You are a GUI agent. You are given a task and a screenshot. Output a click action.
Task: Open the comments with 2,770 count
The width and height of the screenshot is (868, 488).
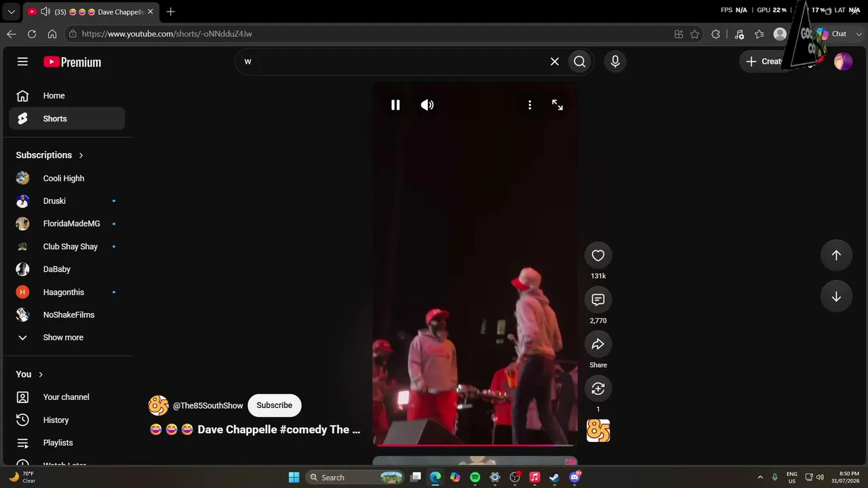tap(598, 300)
